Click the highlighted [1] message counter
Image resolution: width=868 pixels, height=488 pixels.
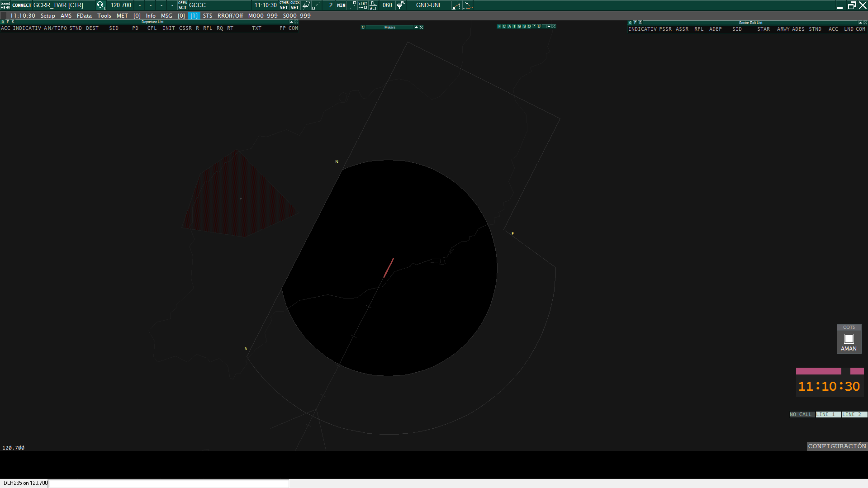194,16
